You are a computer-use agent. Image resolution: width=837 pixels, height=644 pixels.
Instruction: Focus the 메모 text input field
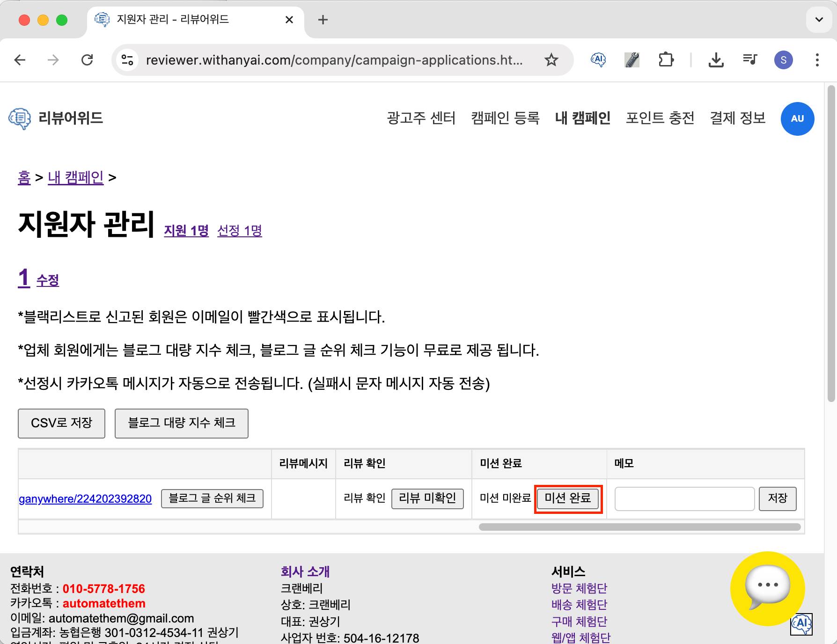(684, 498)
